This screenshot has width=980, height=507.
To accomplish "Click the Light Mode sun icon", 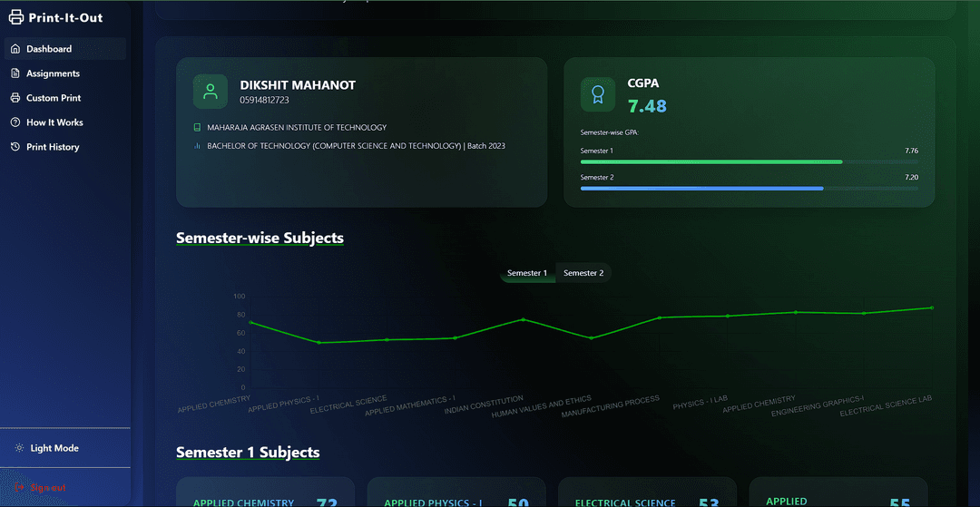I will [19, 448].
